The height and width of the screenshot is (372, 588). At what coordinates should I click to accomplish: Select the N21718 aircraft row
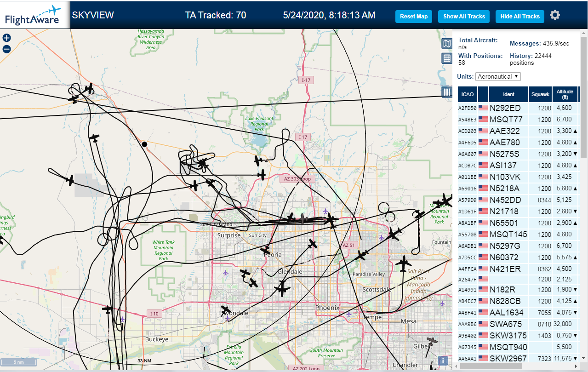pos(518,212)
